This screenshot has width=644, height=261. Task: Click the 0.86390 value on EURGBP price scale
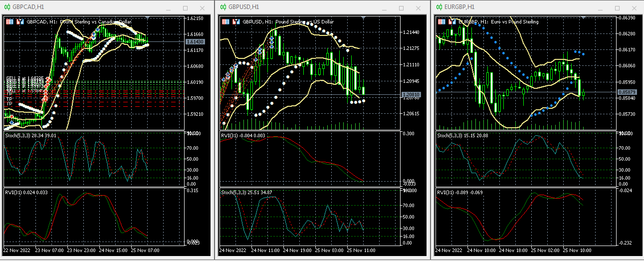627,18
